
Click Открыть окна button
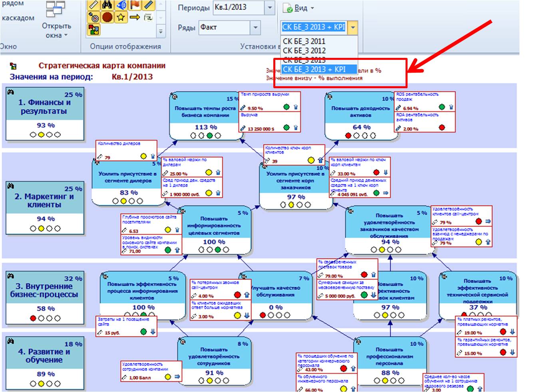coord(56,30)
